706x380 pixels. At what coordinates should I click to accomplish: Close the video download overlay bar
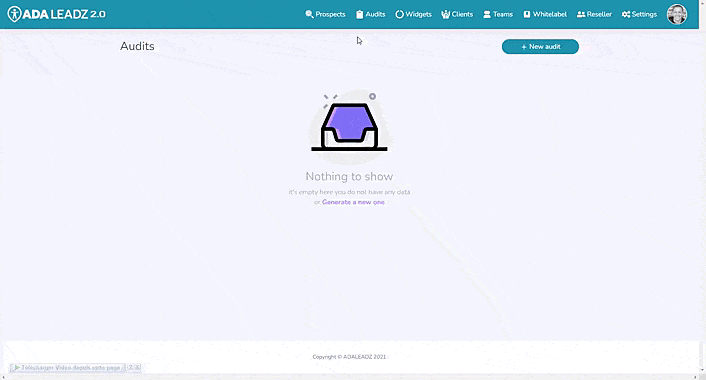point(138,367)
